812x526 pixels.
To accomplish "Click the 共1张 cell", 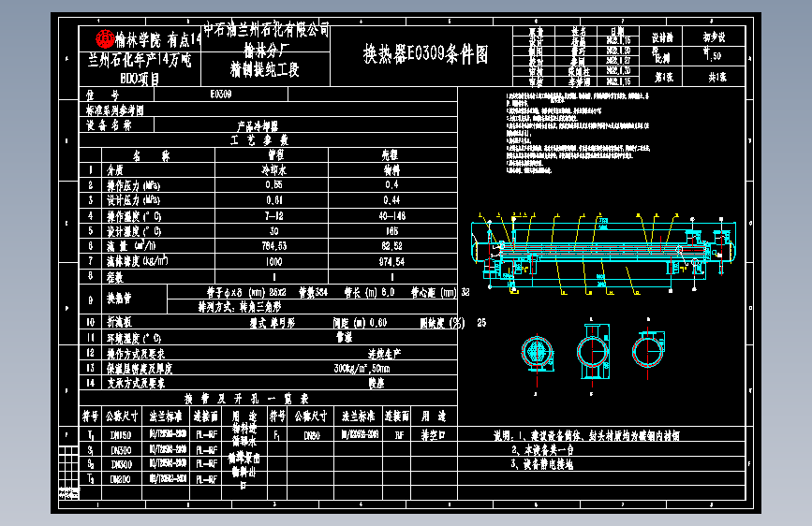I will 717,77.
